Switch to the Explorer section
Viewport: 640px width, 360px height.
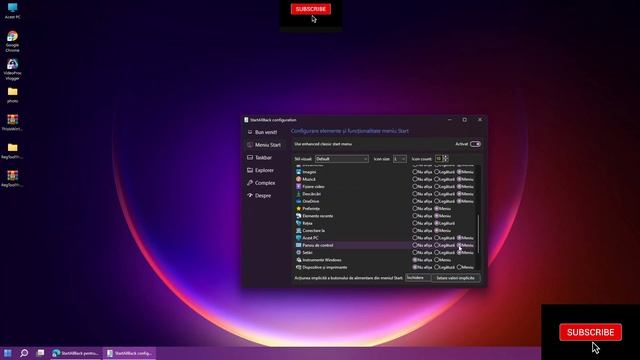click(260, 170)
